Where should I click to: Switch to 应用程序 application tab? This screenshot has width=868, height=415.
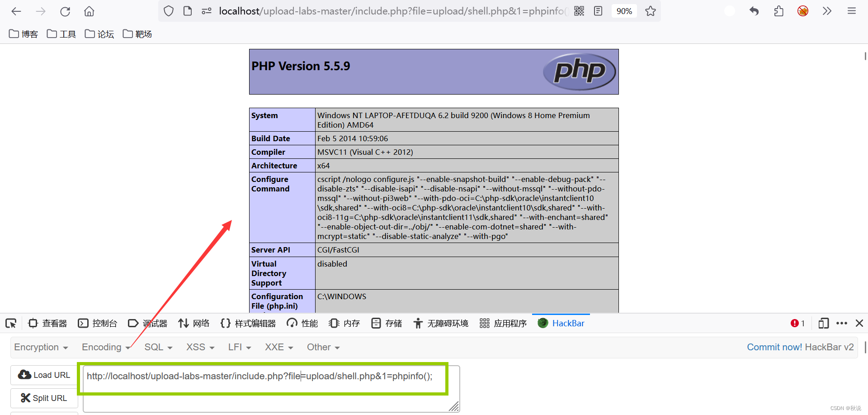click(503, 323)
